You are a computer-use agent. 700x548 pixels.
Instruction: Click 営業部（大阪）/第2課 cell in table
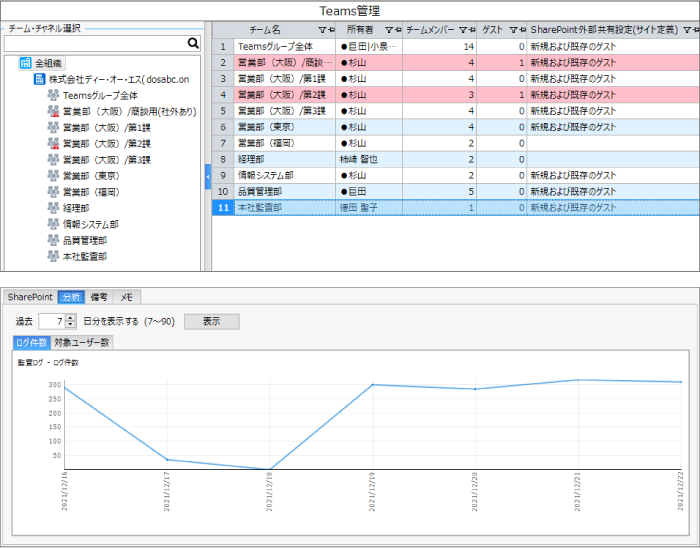coord(285,95)
